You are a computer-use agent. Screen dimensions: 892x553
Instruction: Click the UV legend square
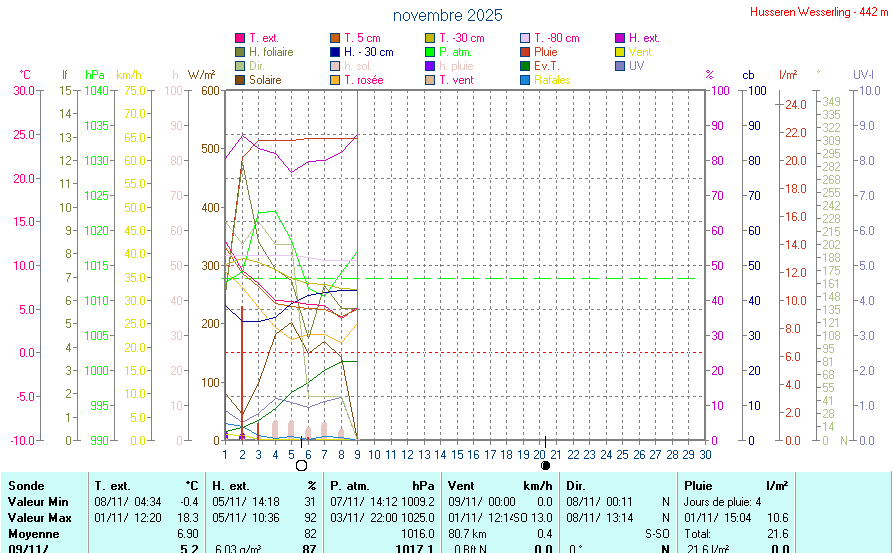[x=620, y=66]
